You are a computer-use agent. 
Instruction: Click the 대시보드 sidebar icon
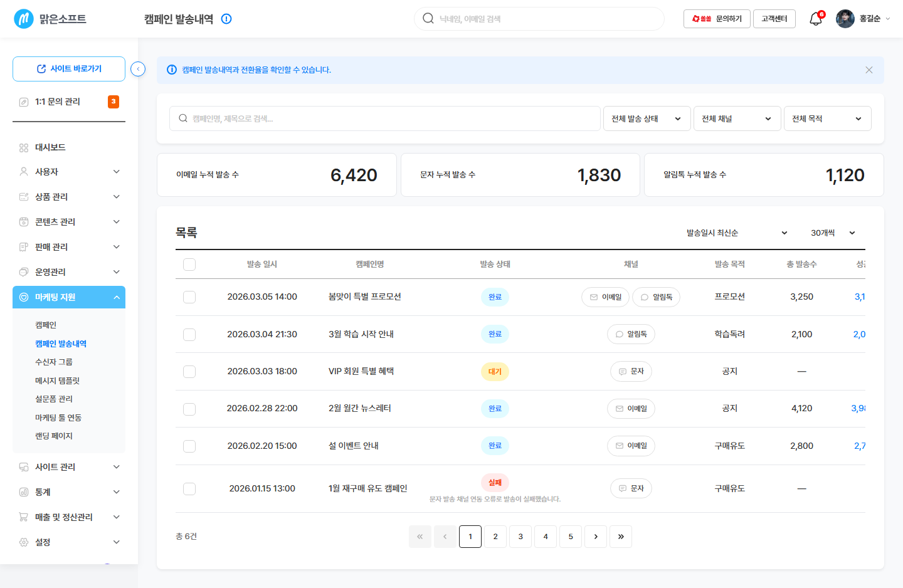coord(24,148)
